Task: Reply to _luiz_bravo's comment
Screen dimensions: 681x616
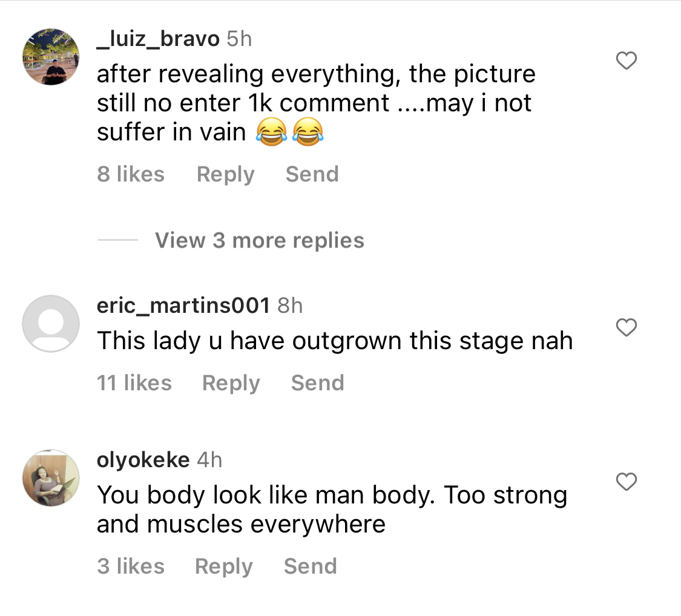Action: (x=225, y=174)
